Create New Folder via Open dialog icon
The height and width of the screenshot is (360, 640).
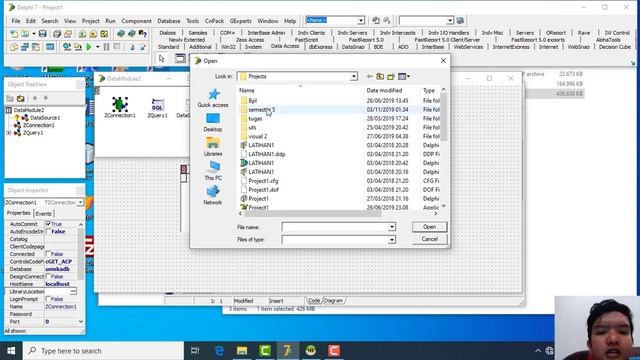(391, 76)
